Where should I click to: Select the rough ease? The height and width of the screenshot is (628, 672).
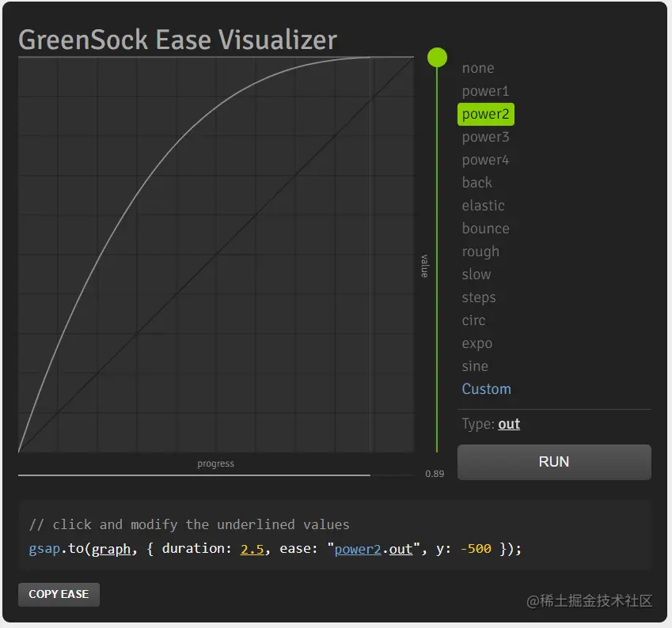[480, 252]
